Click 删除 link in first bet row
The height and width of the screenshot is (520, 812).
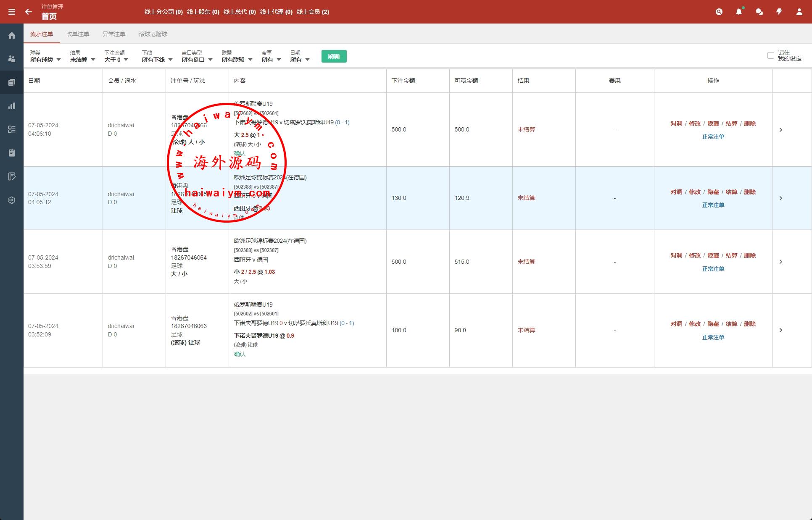tap(750, 123)
